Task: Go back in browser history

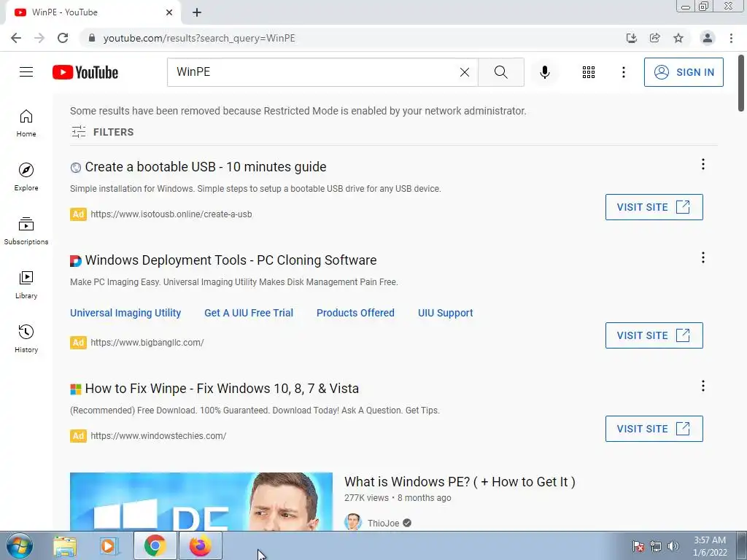Action: pos(16,38)
